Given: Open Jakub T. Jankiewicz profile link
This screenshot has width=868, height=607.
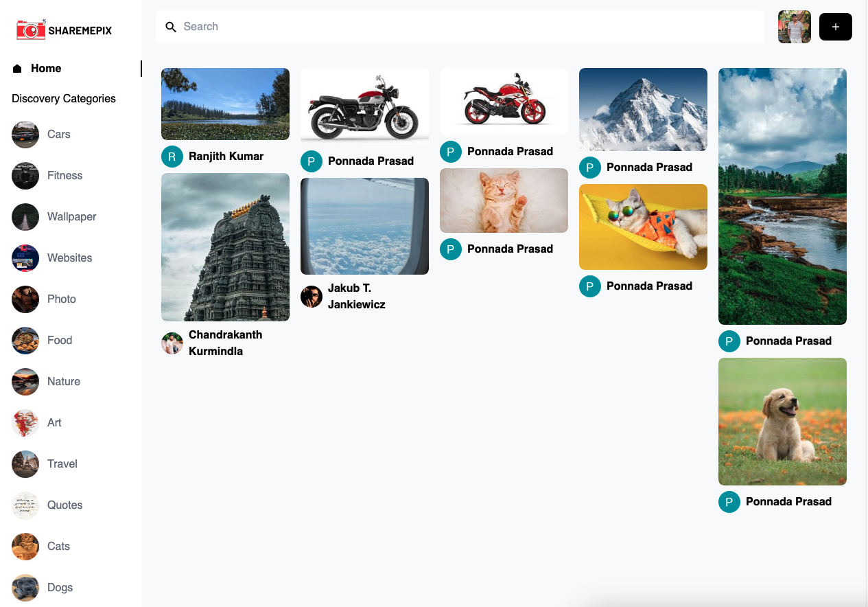Looking at the screenshot, I should click(343, 296).
